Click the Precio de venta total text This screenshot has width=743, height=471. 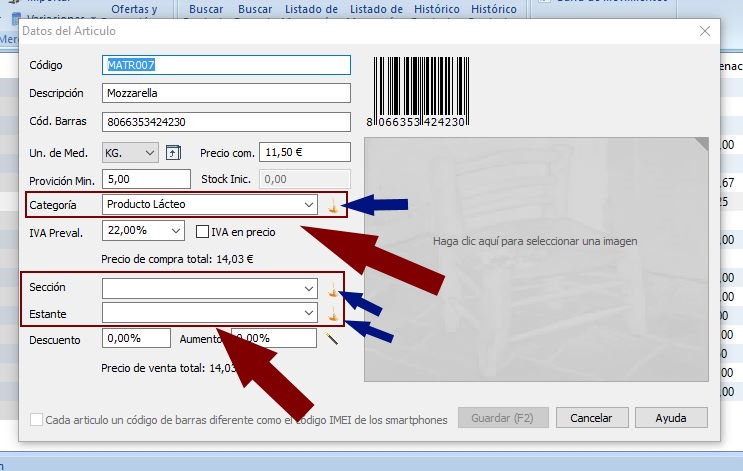coord(169,368)
